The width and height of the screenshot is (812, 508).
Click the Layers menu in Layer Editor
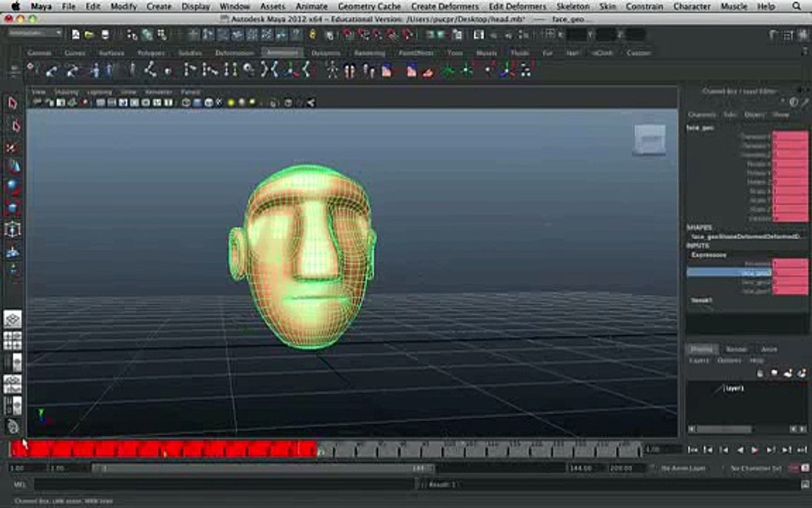(699, 361)
